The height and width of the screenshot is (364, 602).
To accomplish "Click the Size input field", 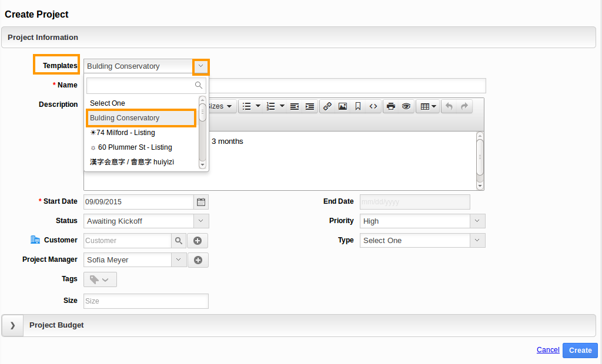I will coord(146,301).
